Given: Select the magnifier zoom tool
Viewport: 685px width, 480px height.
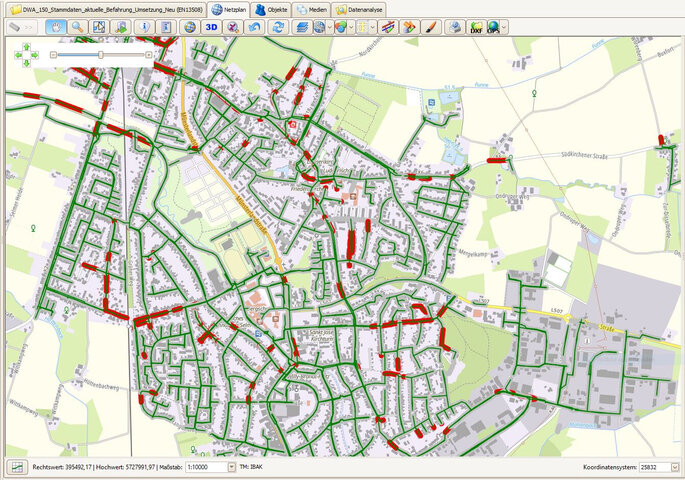Looking at the screenshot, I should (77, 27).
